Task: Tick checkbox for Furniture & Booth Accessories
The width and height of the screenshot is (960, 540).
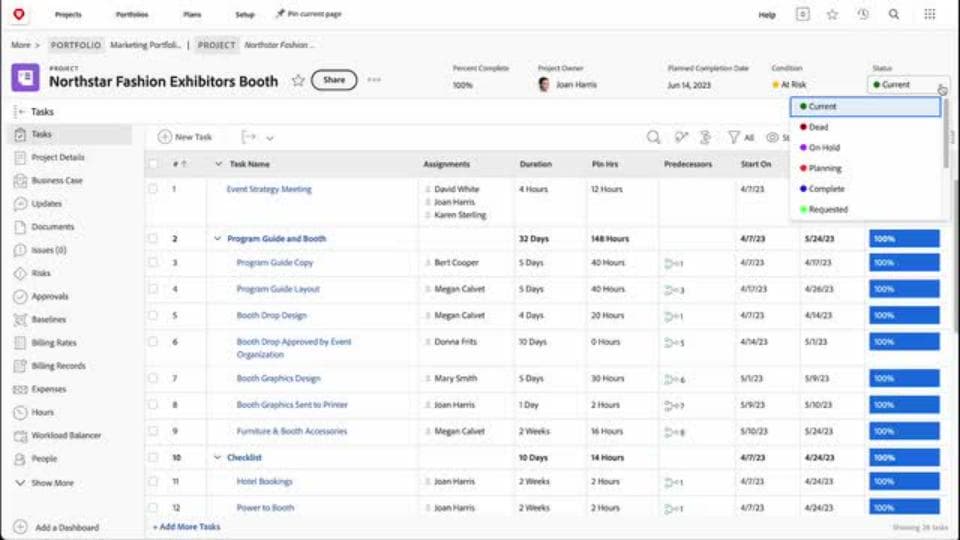Action: [x=153, y=431]
